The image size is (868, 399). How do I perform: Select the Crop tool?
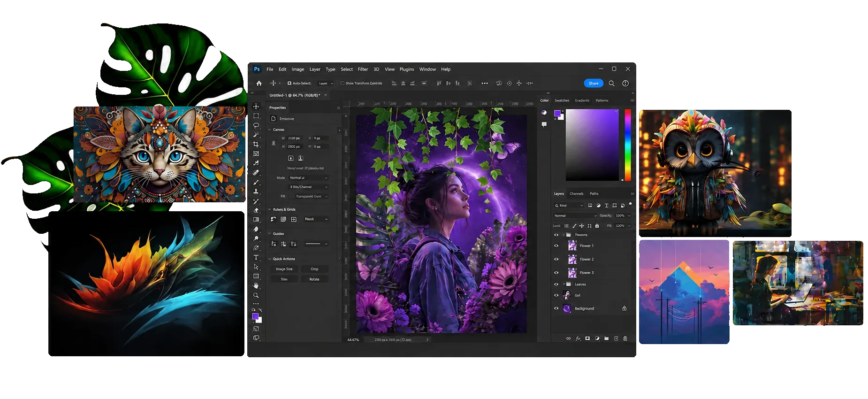point(256,144)
